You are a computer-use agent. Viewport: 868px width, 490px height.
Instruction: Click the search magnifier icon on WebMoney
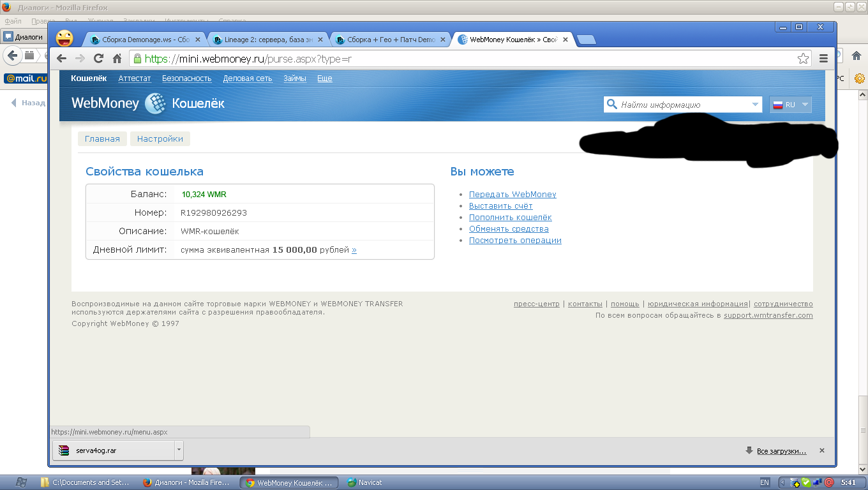[611, 104]
